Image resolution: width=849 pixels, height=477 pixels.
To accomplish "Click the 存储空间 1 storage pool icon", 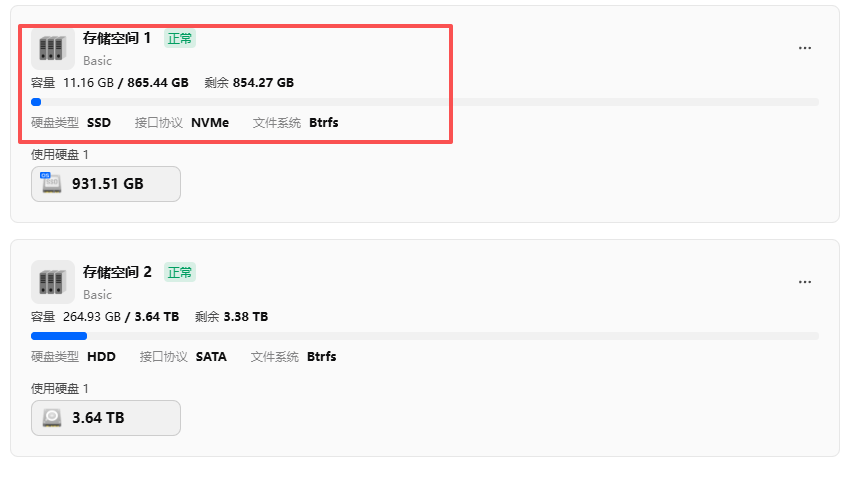I will (53, 47).
